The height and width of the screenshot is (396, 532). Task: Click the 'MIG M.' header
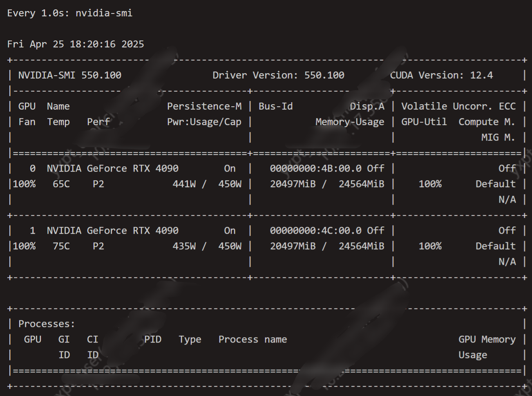[498, 137]
